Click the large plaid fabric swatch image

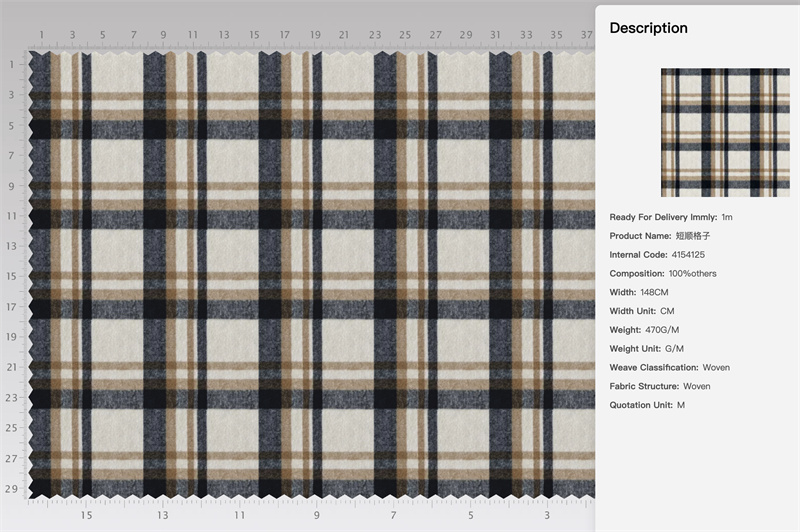click(311, 274)
